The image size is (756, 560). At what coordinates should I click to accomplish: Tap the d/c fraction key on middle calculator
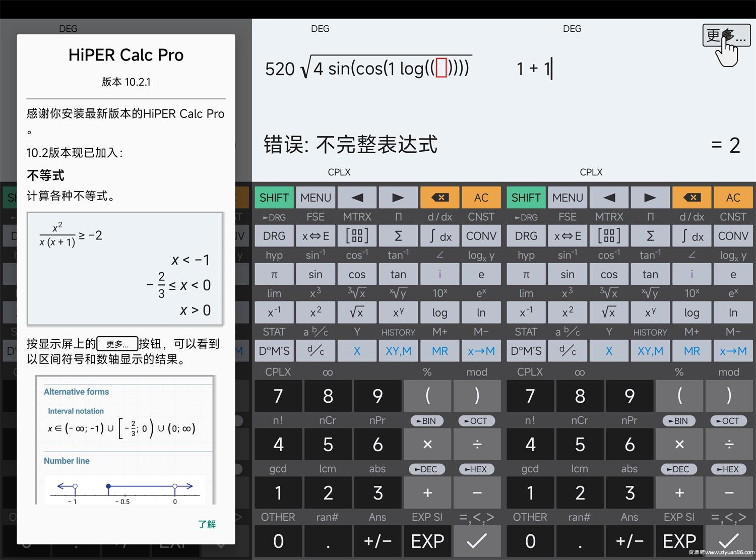(316, 351)
